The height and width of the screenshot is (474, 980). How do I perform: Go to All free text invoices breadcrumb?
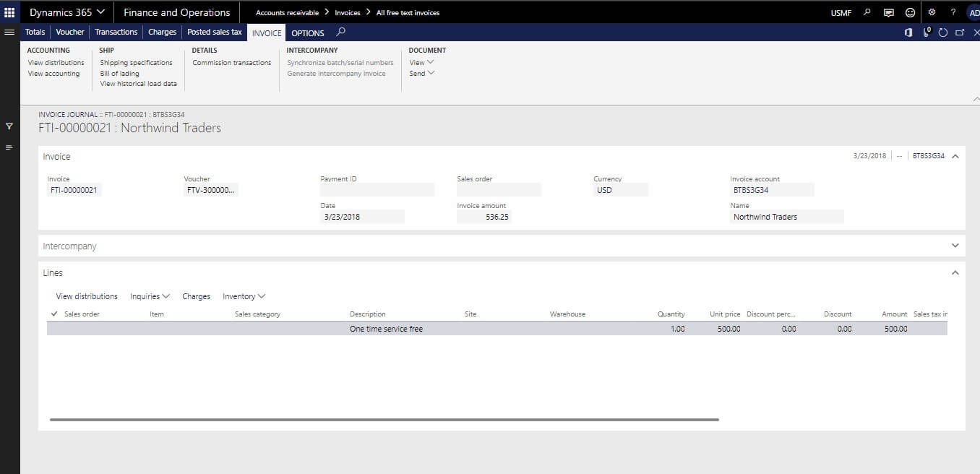pyautogui.click(x=408, y=12)
